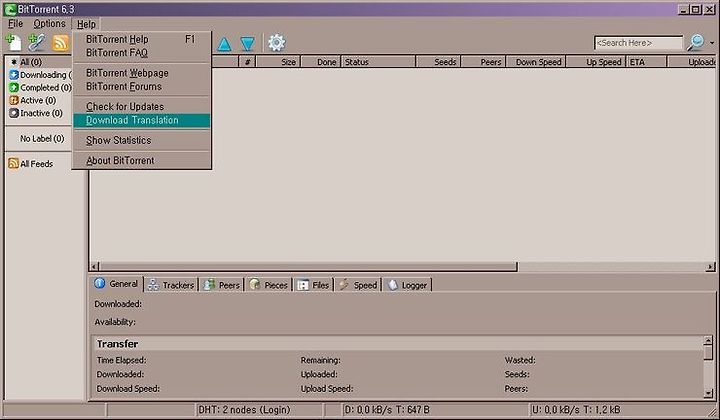720x420 pixels.
Task: Choose BitTorrent Help menu entry
Action: [x=141, y=39]
